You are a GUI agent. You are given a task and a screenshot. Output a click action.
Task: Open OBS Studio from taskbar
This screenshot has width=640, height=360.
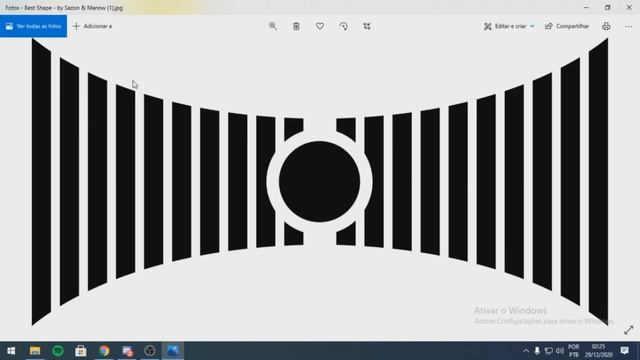[150, 351]
